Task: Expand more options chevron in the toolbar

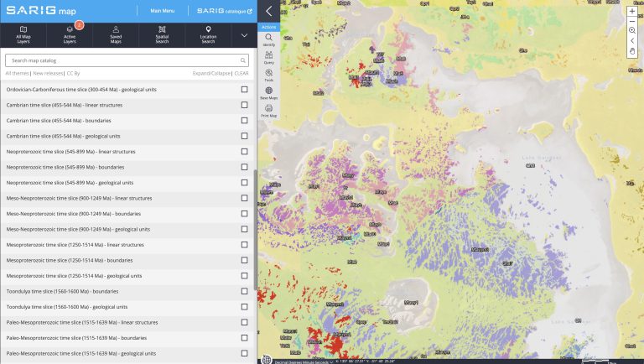Action: pyautogui.click(x=244, y=35)
